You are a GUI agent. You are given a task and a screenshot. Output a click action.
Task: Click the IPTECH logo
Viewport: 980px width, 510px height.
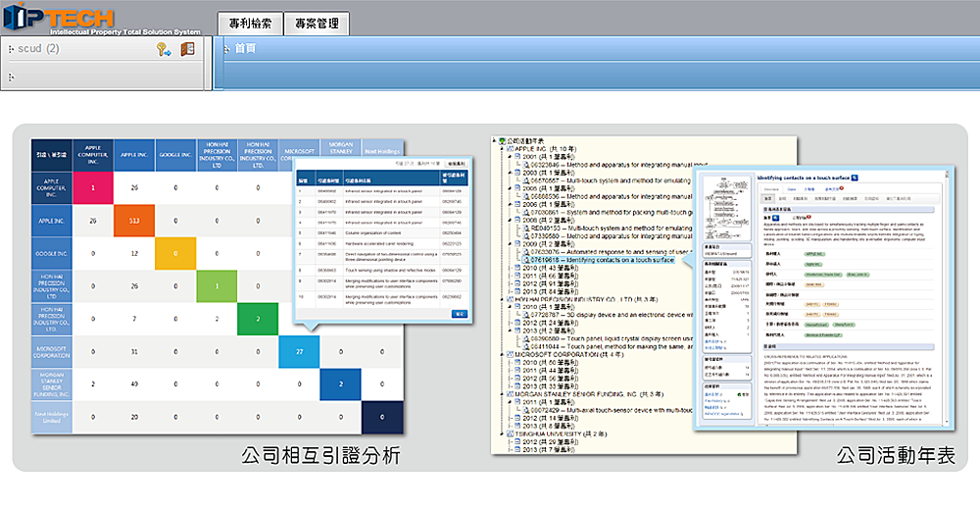click(101, 19)
